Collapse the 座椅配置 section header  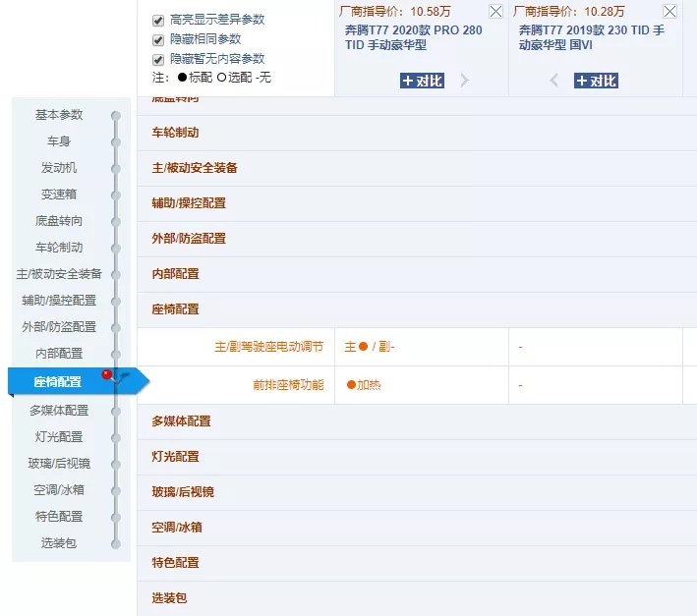click(x=417, y=310)
